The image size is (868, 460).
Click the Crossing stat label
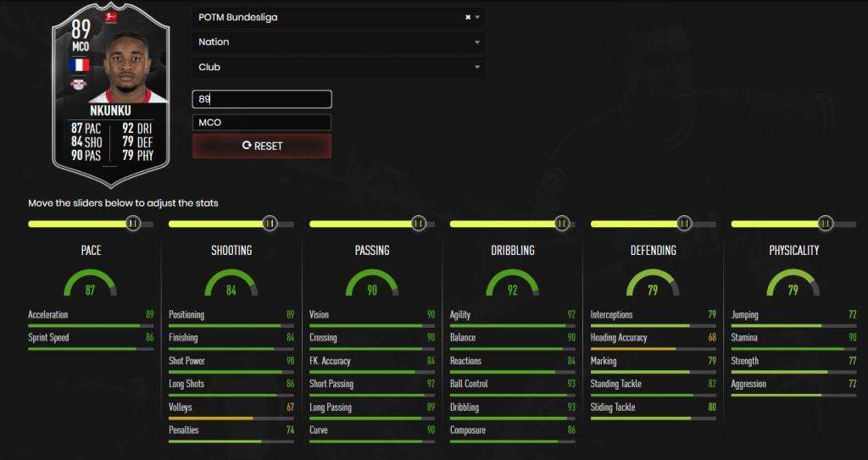coord(323,338)
